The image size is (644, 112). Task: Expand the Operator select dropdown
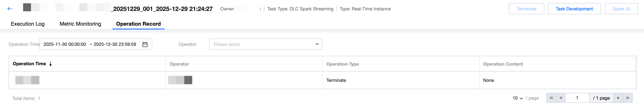pyautogui.click(x=265, y=44)
